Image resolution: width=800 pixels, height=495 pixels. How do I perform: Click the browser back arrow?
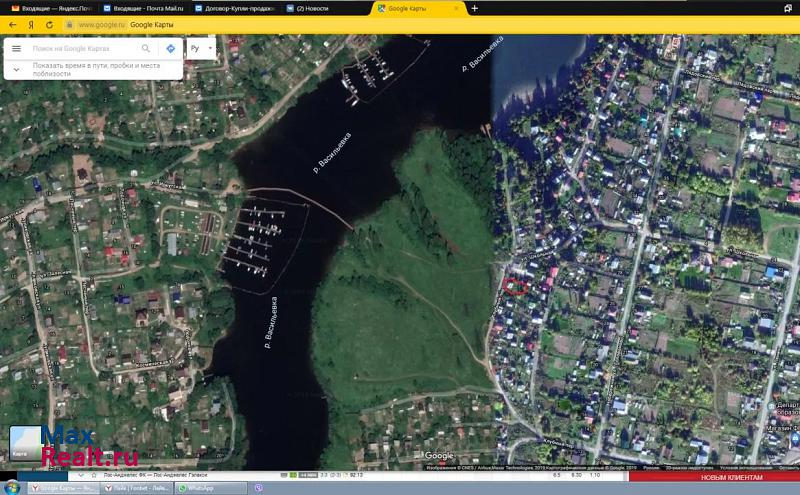point(13,23)
